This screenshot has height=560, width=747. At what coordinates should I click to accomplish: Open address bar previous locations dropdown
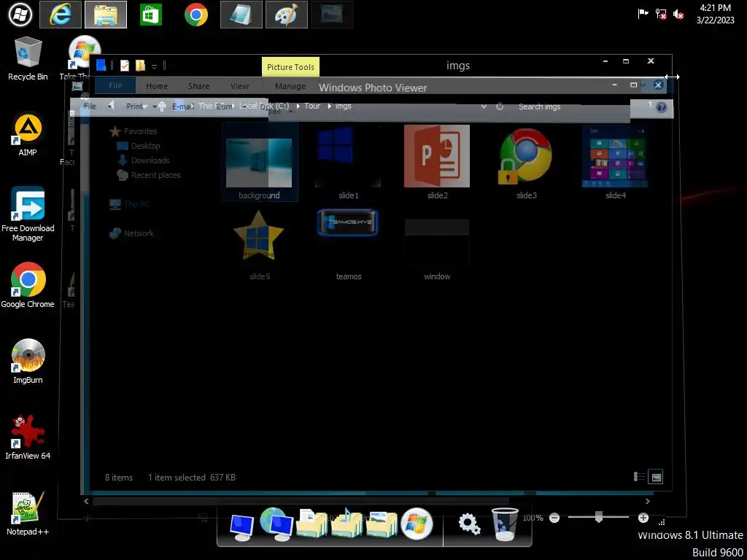[484, 106]
